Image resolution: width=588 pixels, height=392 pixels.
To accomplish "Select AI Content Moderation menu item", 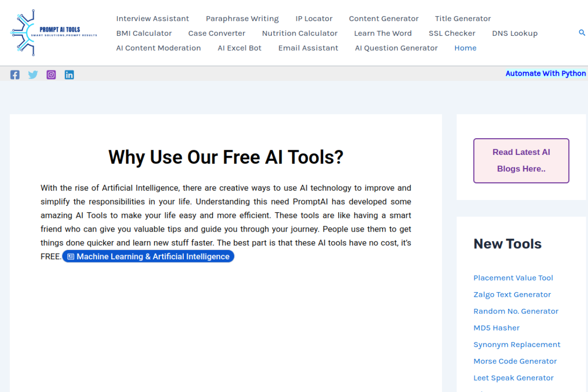I will pyautogui.click(x=158, y=48).
